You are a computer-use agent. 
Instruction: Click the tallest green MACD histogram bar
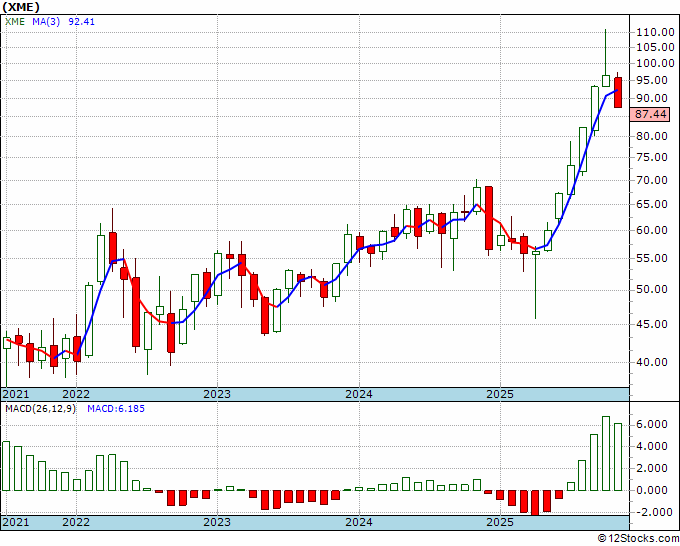pyautogui.click(x=606, y=454)
